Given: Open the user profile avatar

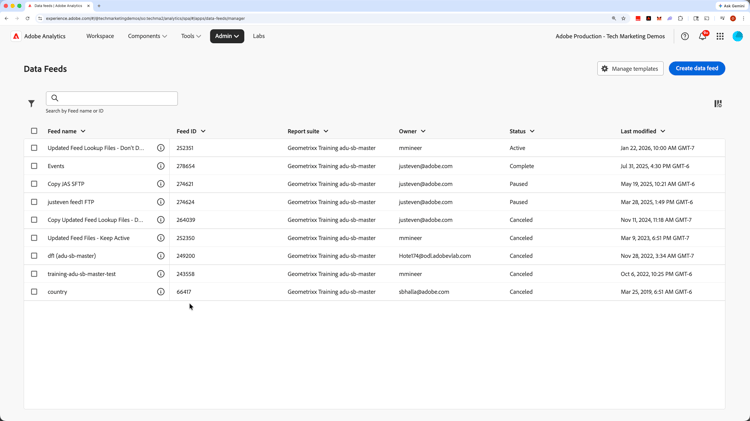Looking at the screenshot, I should (x=738, y=36).
